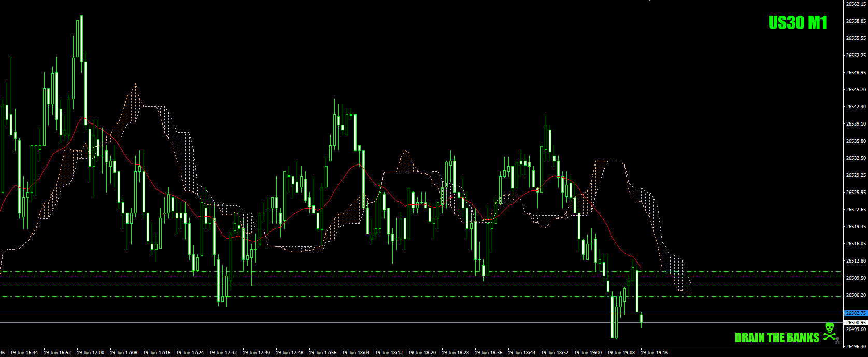
Task: Click the white 26500.95 price tag
Action: coord(856,322)
